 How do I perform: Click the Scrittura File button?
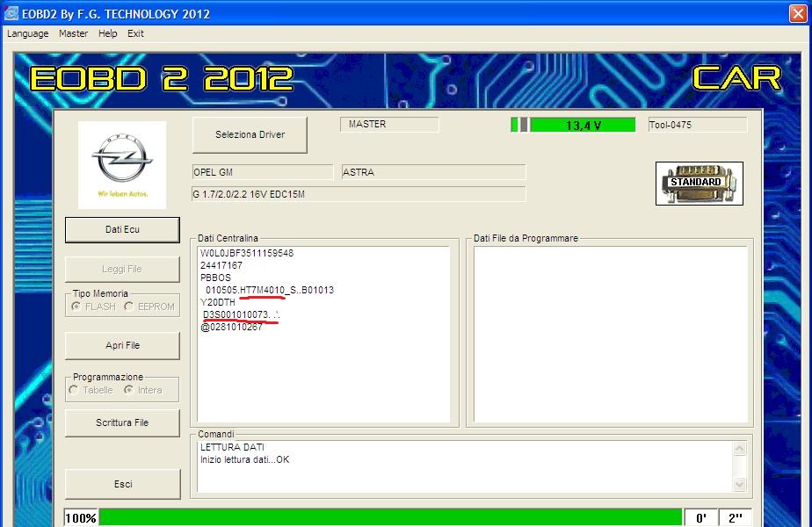click(122, 423)
